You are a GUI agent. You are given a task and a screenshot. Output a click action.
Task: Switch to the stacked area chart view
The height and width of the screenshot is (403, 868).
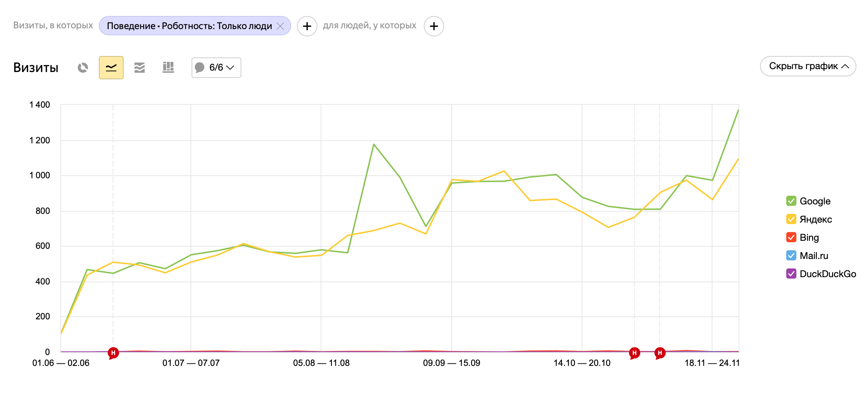pyautogui.click(x=140, y=68)
